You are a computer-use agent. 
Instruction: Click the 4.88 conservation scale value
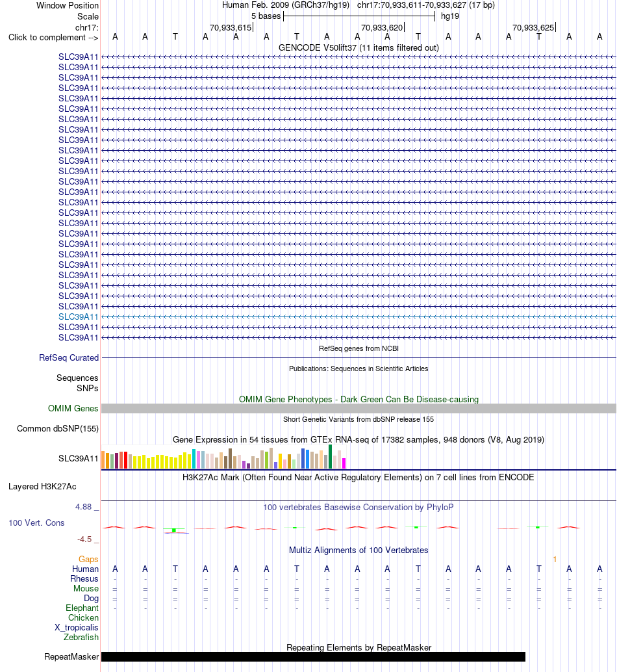84,507
